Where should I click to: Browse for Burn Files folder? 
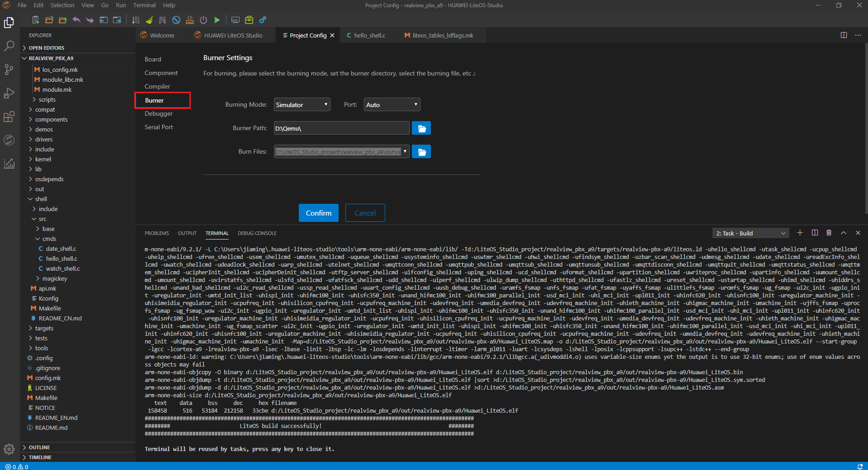(421, 152)
